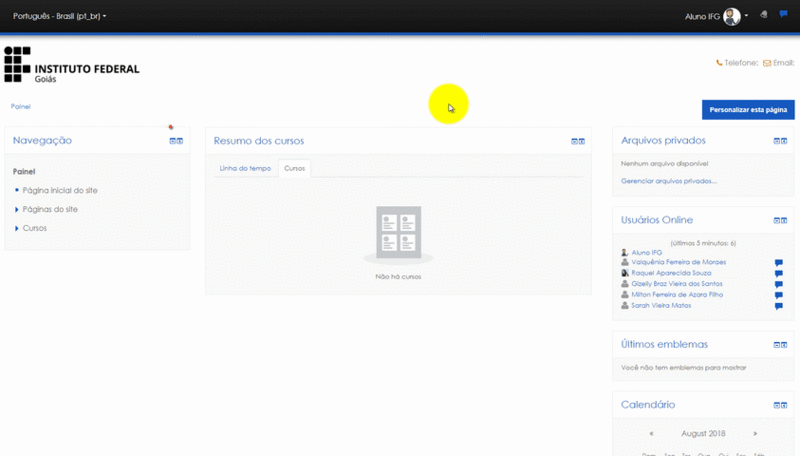Dock the Arquivos privados block
The width and height of the screenshot is (800, 456).
click(x=784, y=141)
